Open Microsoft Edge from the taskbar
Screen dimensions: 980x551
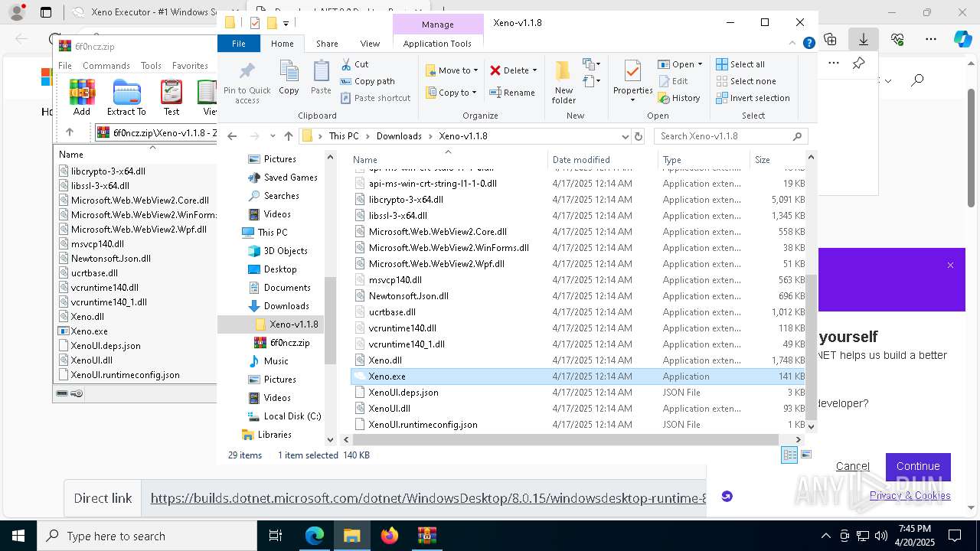(315, 536)
